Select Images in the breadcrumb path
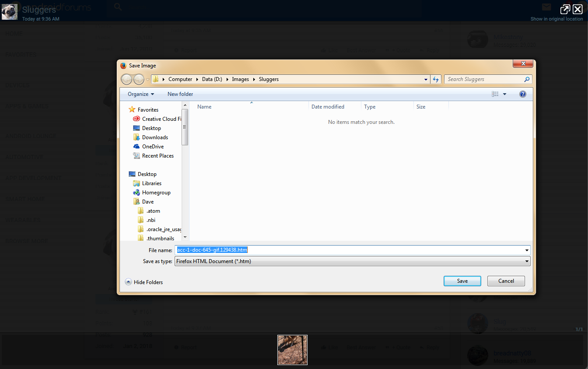This screenshot has width=588, height=369. pyautogui.click(x=240, y=79)
